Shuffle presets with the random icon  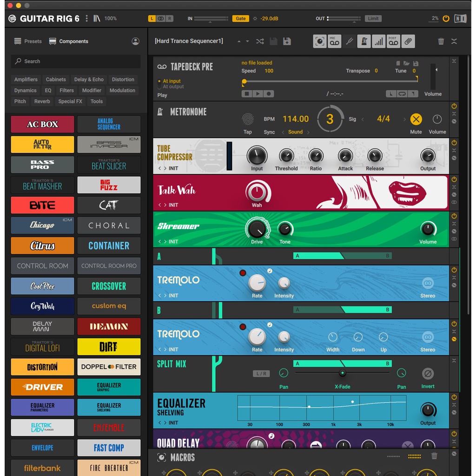coord(260,41)
